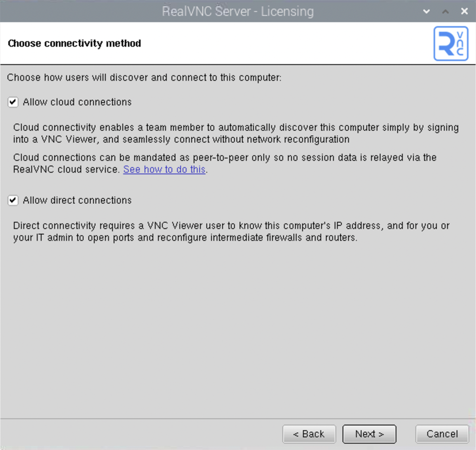Toggle via the 'Allow direct connections' label text
Viewport: 476px width, 450px height.
click(x=77, y=200)
